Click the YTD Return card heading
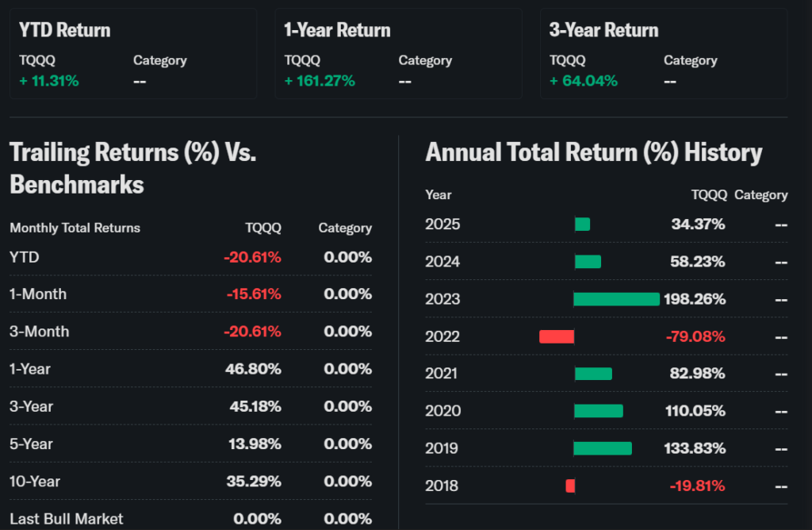 point(65,31)
